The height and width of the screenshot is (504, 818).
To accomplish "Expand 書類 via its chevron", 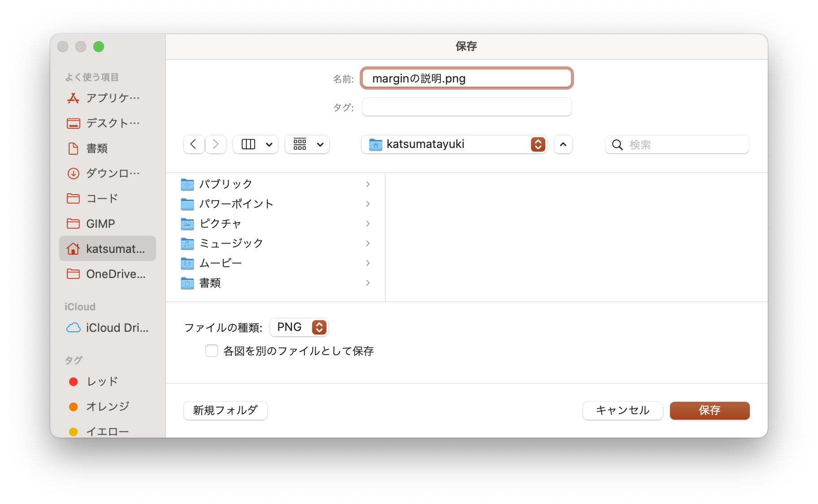I will click(368, 283).
